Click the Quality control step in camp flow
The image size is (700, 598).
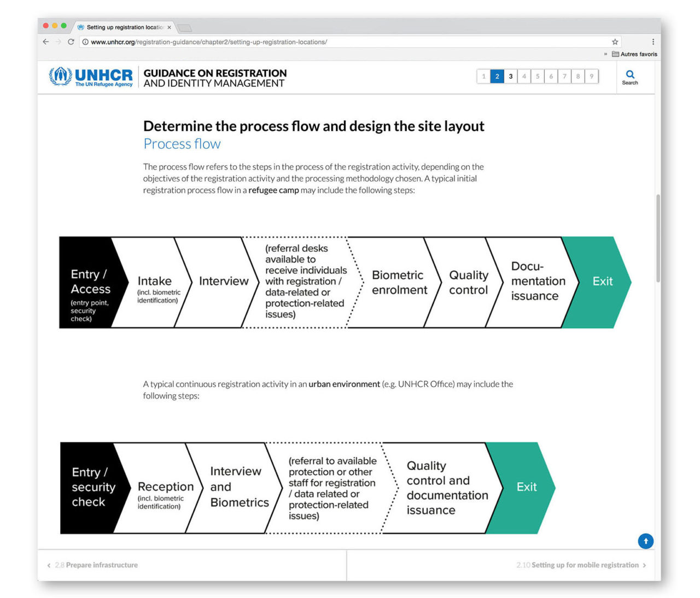pyautogui.click(x=468, y=283)
